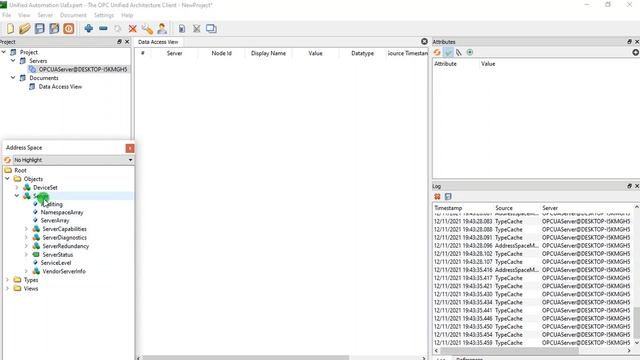Open the Server menu
The image size is (640, 360).
[45, 15]
